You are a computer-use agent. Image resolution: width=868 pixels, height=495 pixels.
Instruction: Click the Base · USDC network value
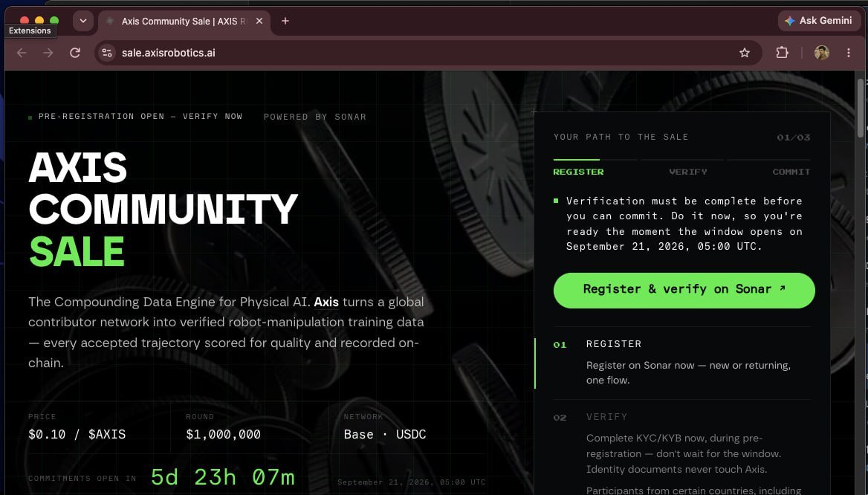[385, 434]
